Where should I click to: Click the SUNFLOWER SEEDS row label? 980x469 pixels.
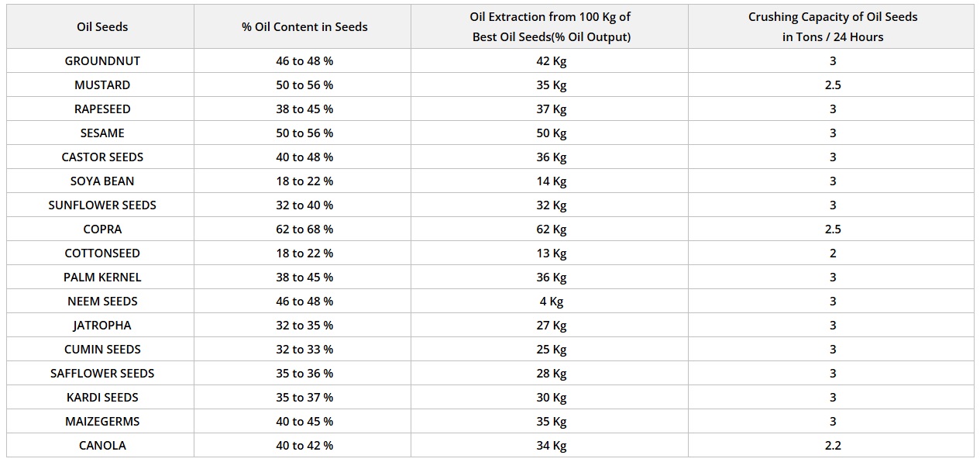[x=102, y=205]
